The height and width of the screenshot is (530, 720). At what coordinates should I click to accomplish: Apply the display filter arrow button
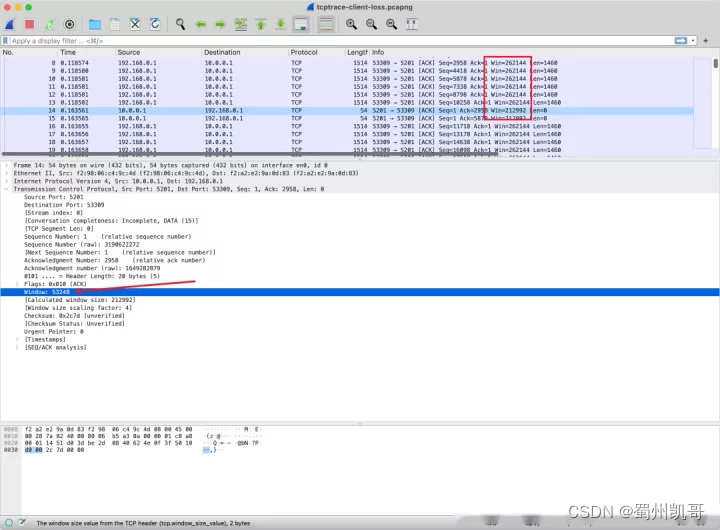(x=681, y=41)
